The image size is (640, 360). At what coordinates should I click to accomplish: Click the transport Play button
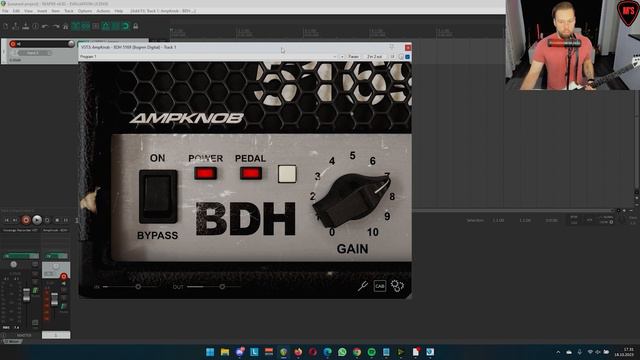(x=37, y=220)
